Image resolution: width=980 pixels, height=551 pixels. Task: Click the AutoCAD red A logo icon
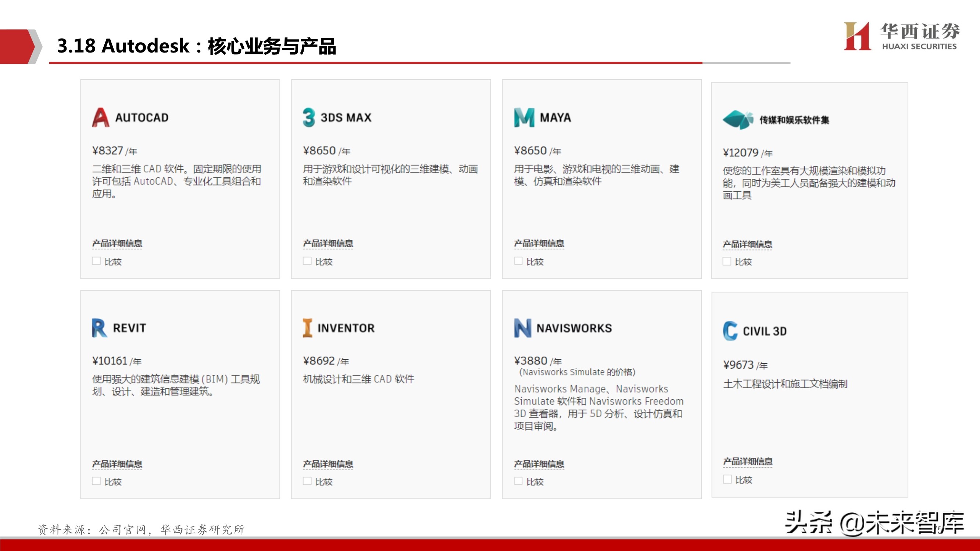point(101,118)
